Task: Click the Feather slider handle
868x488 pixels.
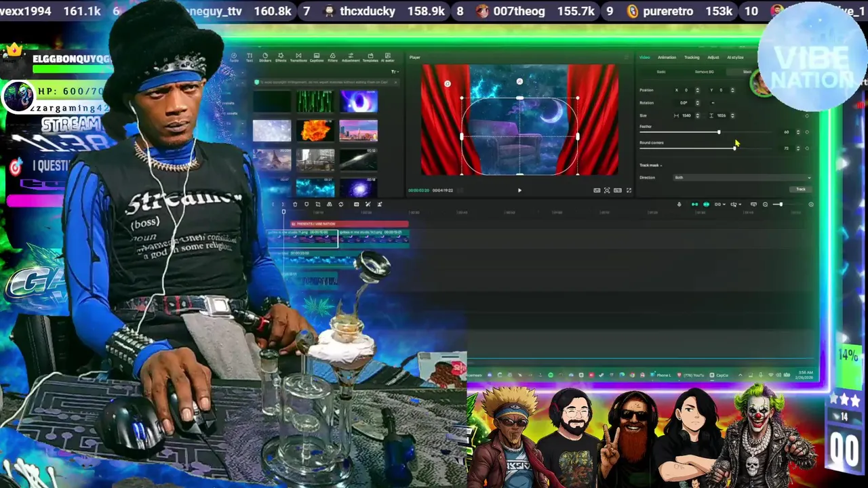Action: 719,132
